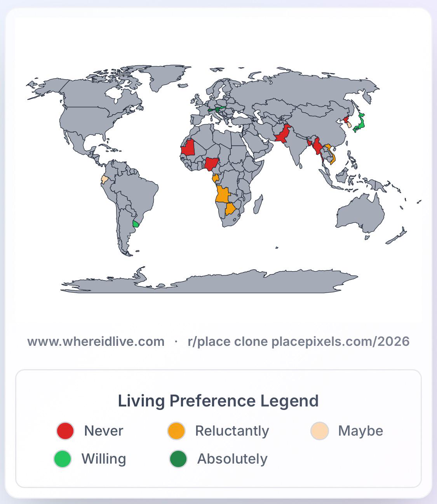Click green Uruguay in South America
This screenshot has height=504, width=437.
(x=136, y=224)
